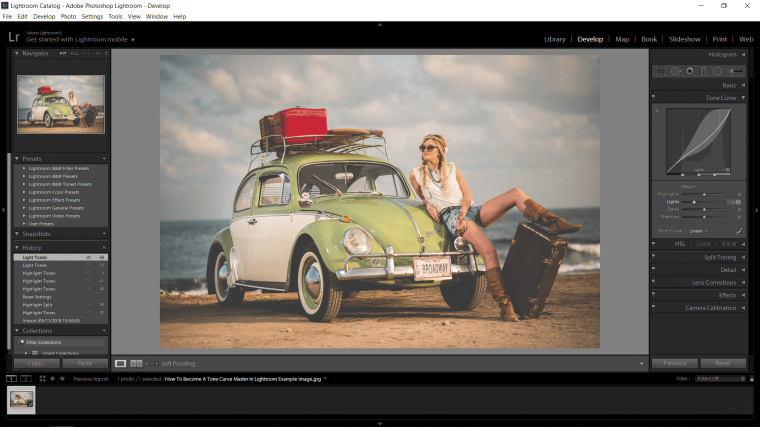The height and width of the screenshot is (427, 760).
Task: Enable the Soft Proofing checkbox
Action: coord(156,364)
